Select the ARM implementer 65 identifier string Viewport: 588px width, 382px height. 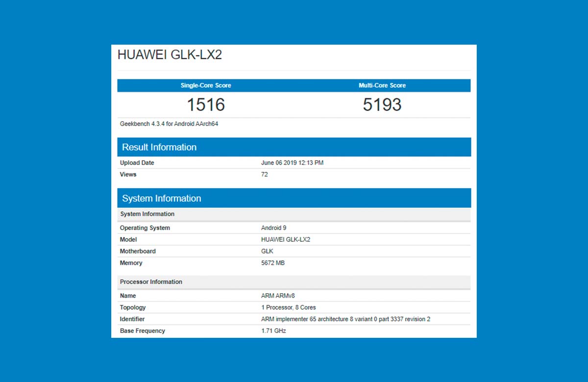click(346, 320)
